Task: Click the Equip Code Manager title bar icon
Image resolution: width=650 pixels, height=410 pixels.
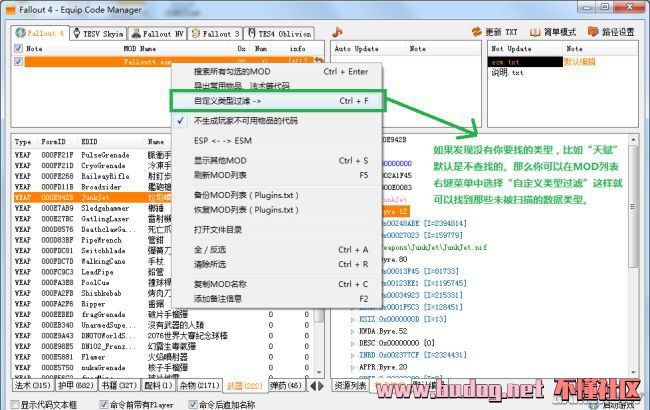Action: pyautogui.click(x=11, y=10)
